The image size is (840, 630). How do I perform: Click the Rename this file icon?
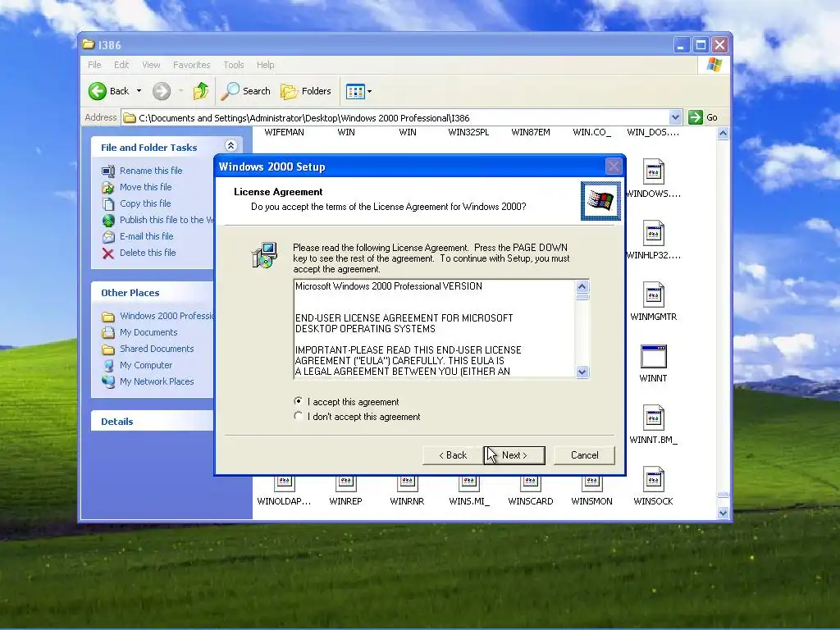tap(108, 171)
